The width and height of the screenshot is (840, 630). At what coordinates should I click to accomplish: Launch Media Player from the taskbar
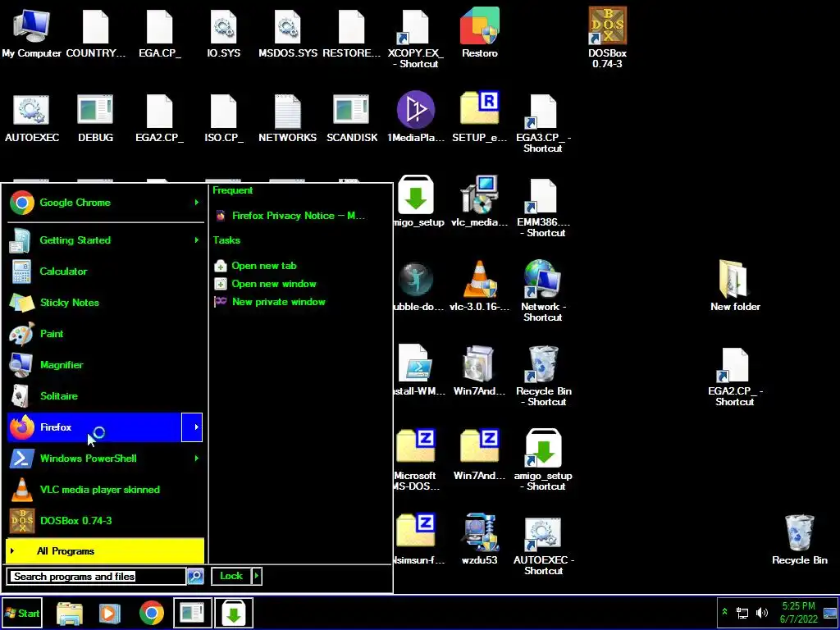coord(109,613)
